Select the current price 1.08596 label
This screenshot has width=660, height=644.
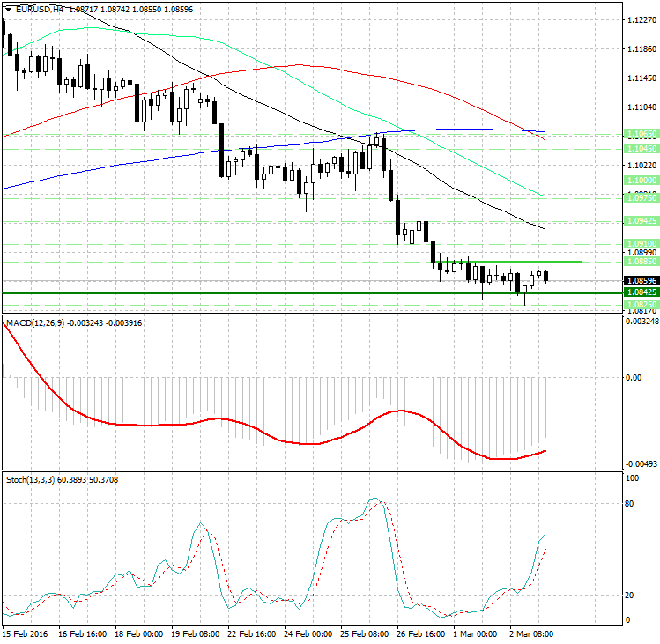coord(639,280)
